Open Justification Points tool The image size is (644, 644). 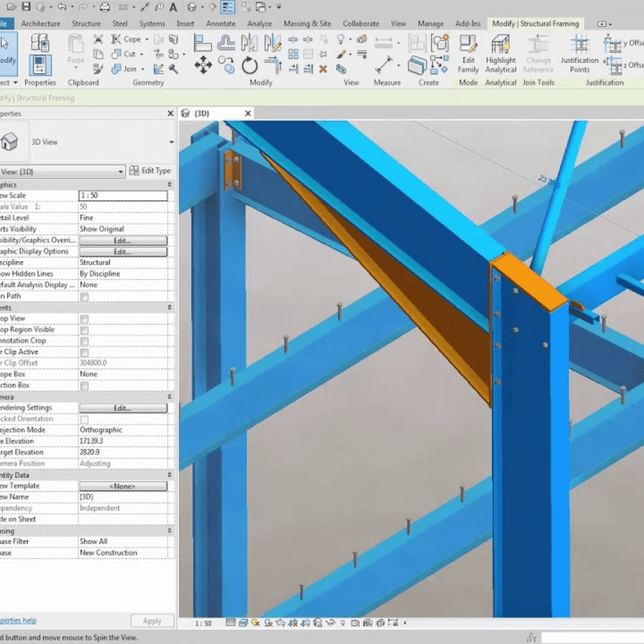click(580, 54)
